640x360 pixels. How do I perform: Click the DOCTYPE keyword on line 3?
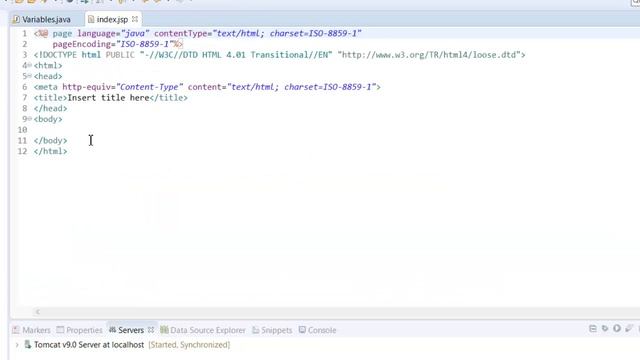58,55
